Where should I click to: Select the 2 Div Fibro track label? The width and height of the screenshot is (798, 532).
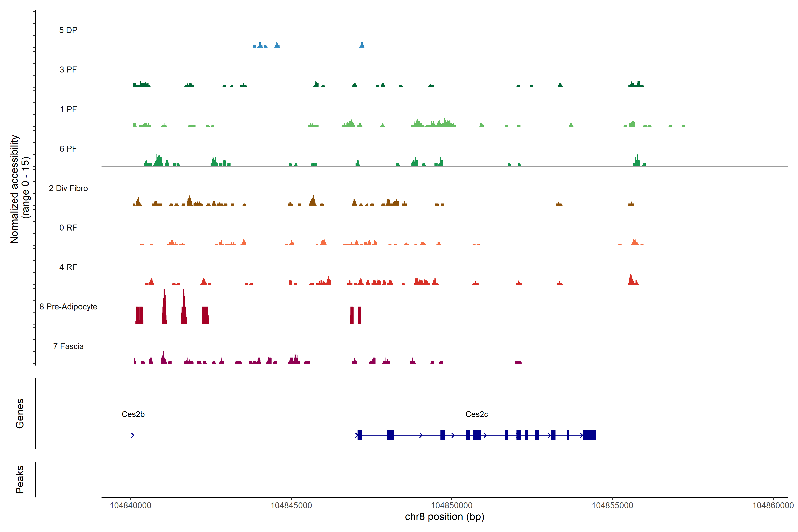coord(68,188)
